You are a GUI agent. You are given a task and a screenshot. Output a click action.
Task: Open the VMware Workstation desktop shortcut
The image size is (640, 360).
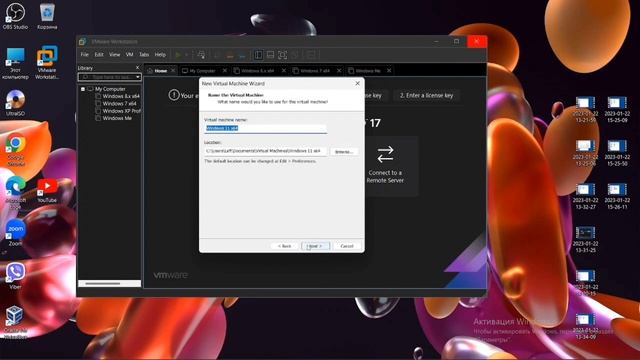pyautogui.click(x=47, y=62)
